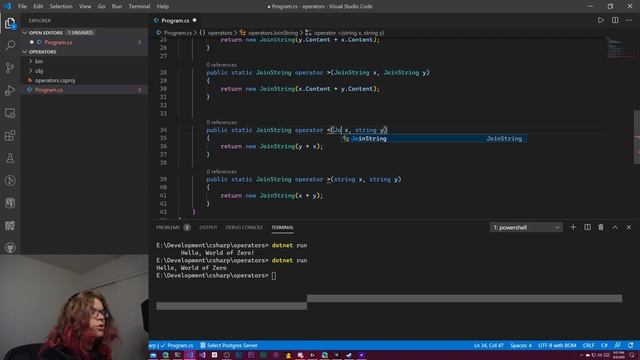640x360 pixels.
Task: Switch to the Problems tab
Action: 173,227
